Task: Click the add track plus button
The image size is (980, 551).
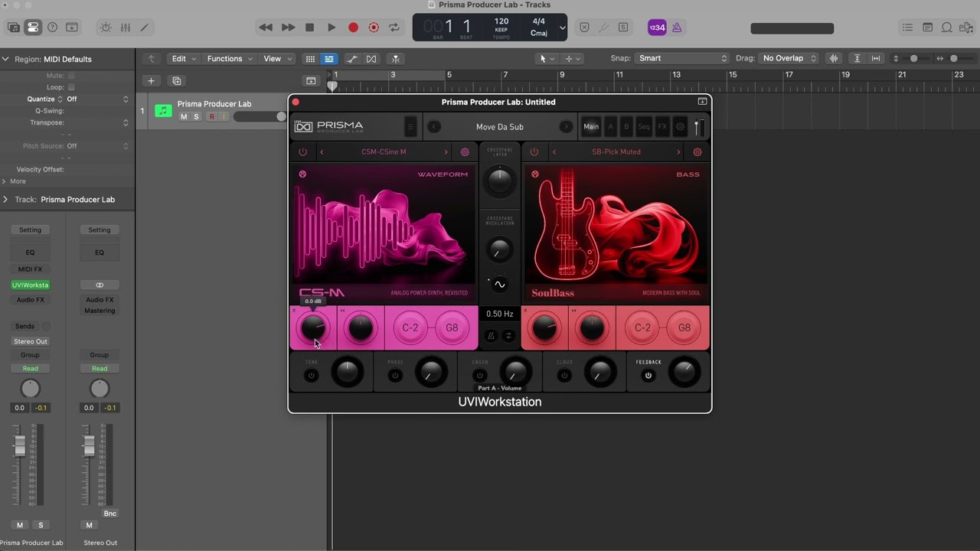Action: click(151, 81)
